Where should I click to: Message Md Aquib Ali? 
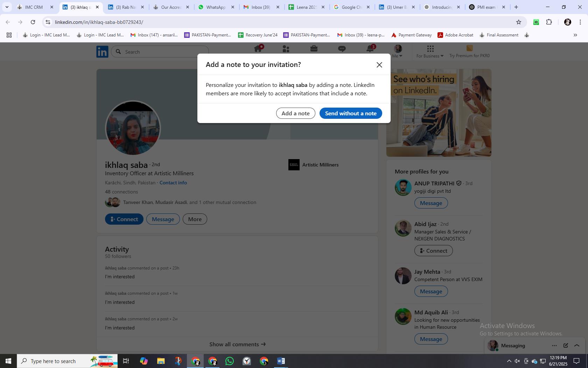click(x=431, y=339)
